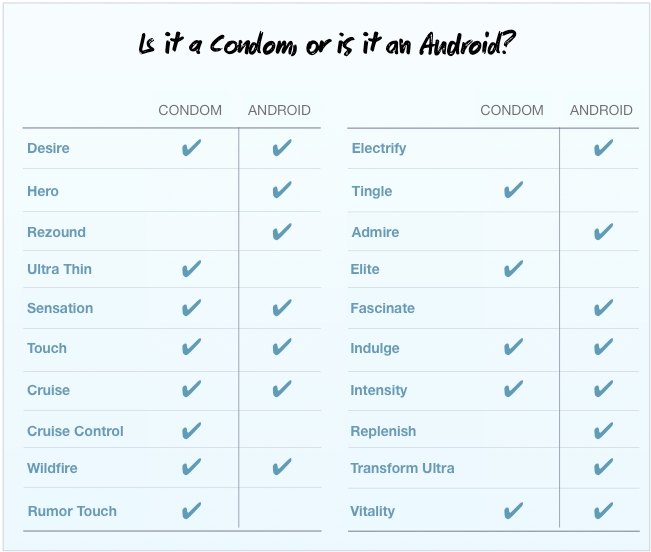Click the left table CONDOM column header
Viewport: 651px width, 552px height.
pos(190,110)
